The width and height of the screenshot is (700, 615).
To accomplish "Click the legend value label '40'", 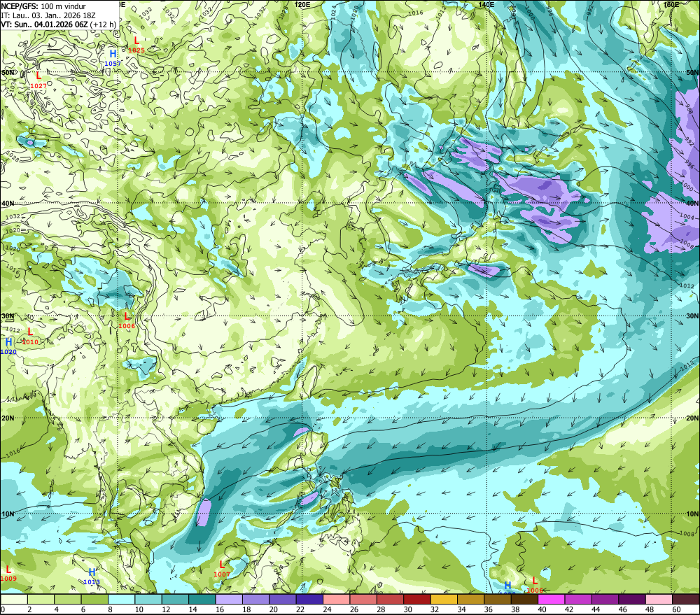I will pyautogui.click(x=542, y=609).
